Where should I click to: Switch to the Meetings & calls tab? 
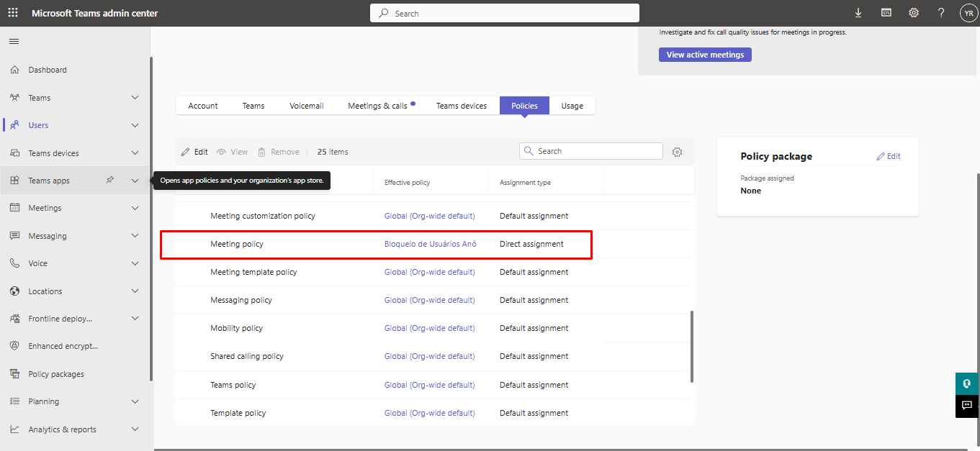click(381, 106)
